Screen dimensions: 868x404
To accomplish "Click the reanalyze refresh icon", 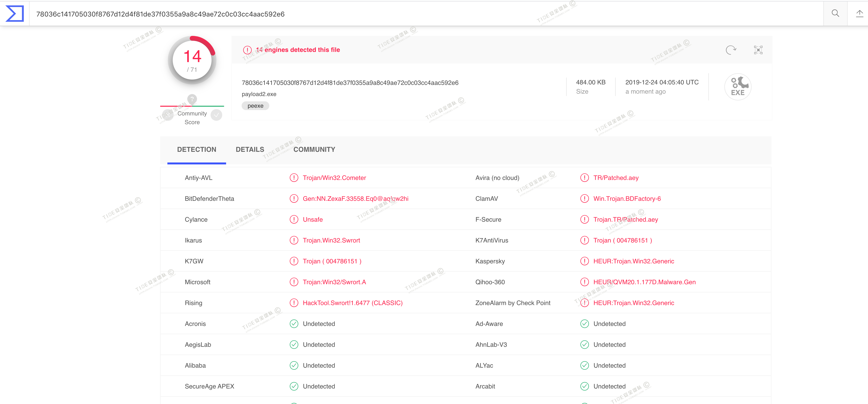I will (730, 50).
